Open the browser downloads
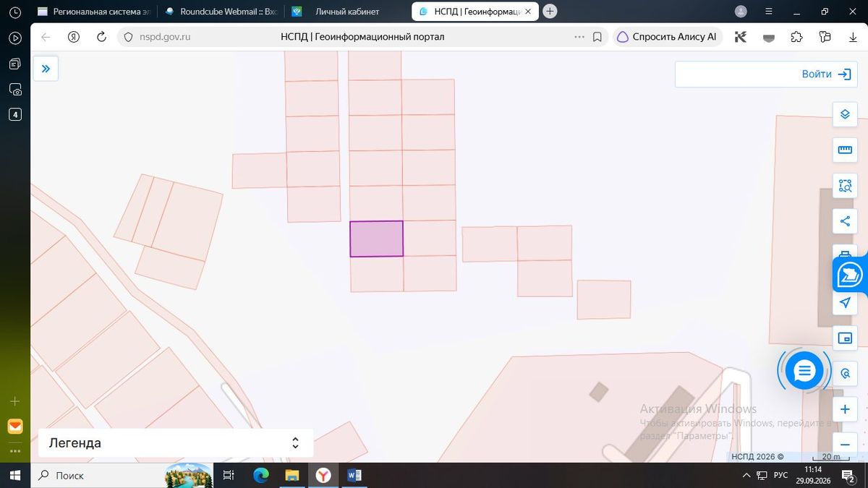This screenshot has width=868, height=488. point(853,37)
